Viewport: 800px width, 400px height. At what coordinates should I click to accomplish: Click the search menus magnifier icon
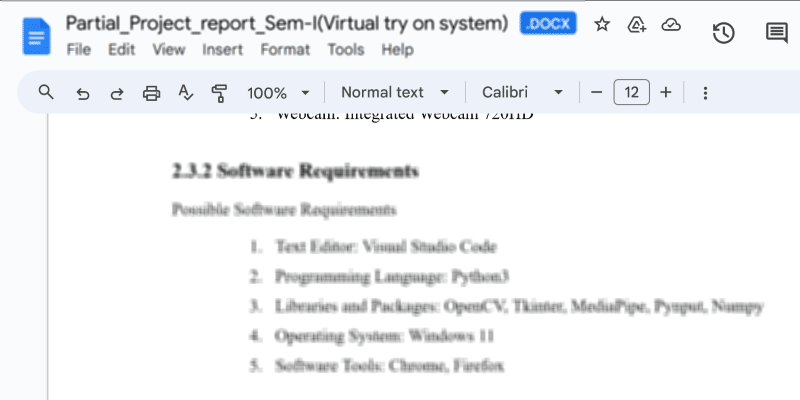(x=46, y=93)
